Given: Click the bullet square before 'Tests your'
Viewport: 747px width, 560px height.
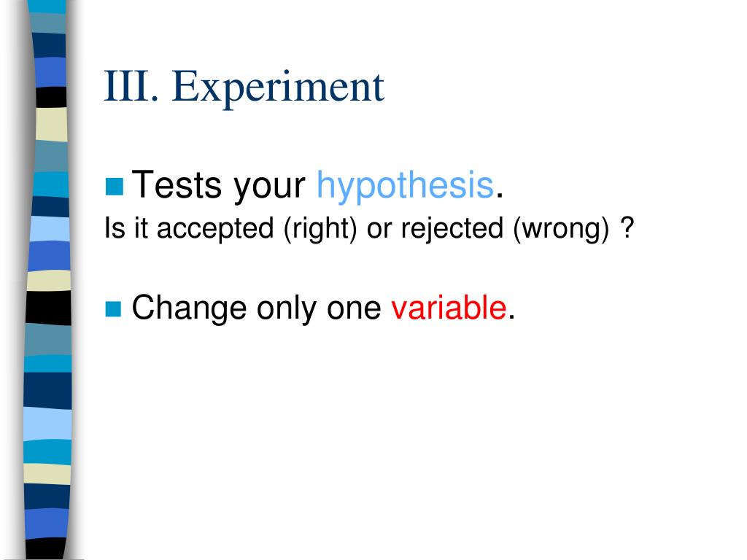Looking at the screenshot, I should click(115, 186).
